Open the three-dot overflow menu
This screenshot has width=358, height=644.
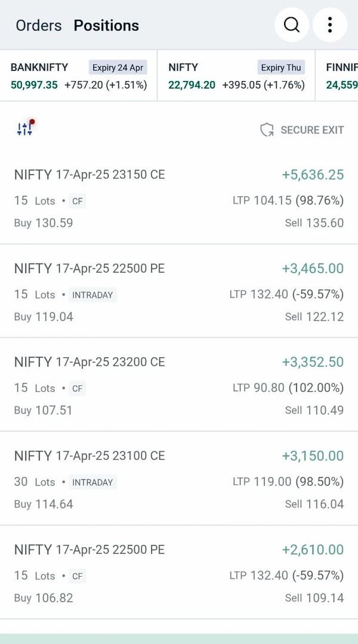[329, 25]
